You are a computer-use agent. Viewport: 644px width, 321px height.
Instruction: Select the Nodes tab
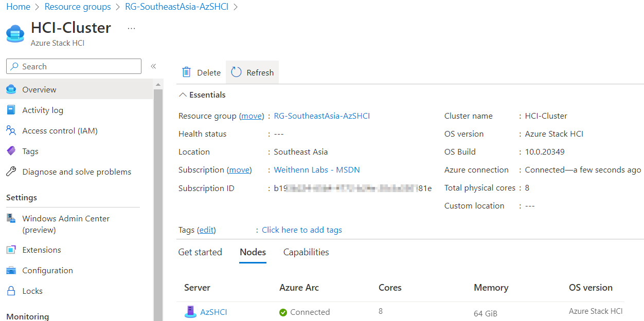[253, 252]
